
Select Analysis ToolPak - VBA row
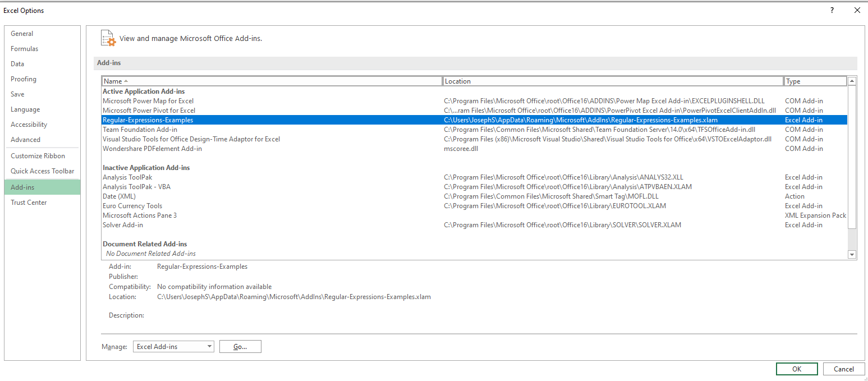[474, 187]
